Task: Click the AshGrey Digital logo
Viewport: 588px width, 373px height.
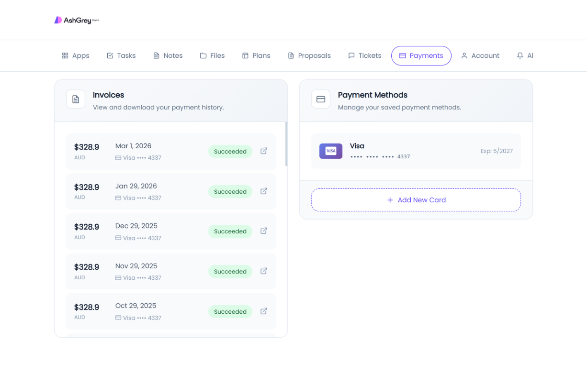Action: tap(76, 20)
